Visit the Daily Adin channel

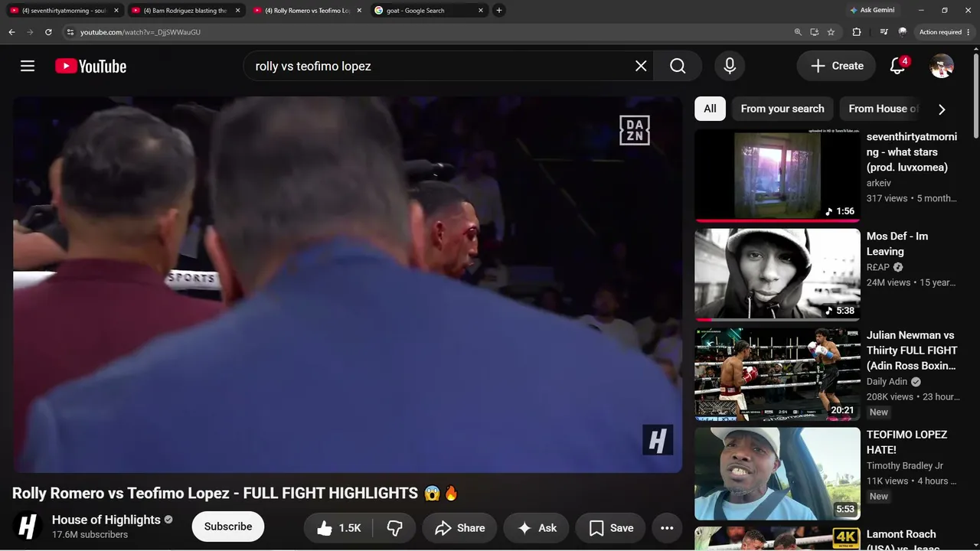[887, 381]
